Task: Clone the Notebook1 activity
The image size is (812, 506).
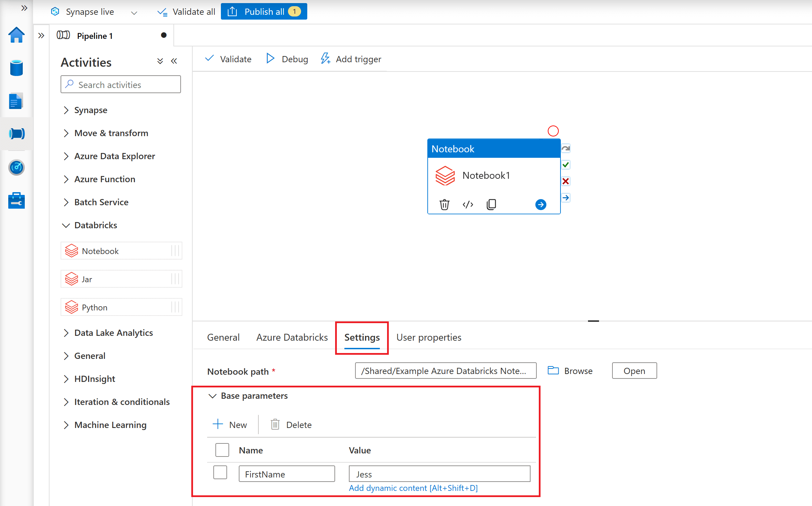Action: 491,205
